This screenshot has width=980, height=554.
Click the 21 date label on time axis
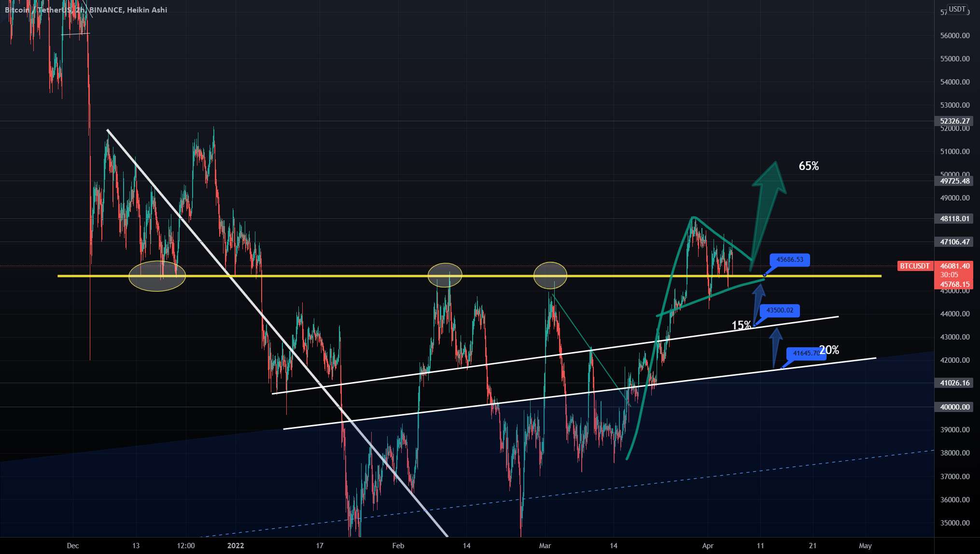[x=813, y=546]
